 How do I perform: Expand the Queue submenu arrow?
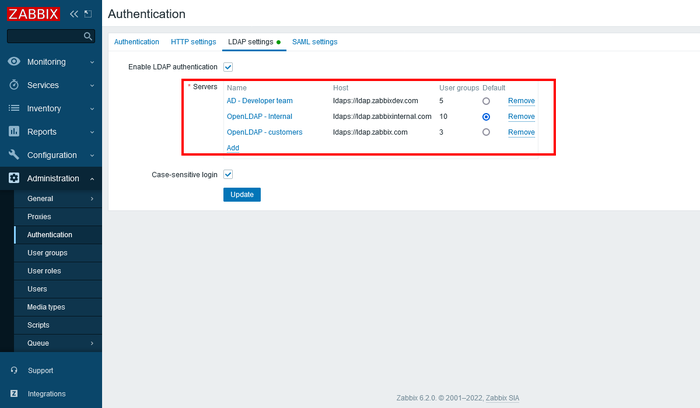[x=92, y=343]
